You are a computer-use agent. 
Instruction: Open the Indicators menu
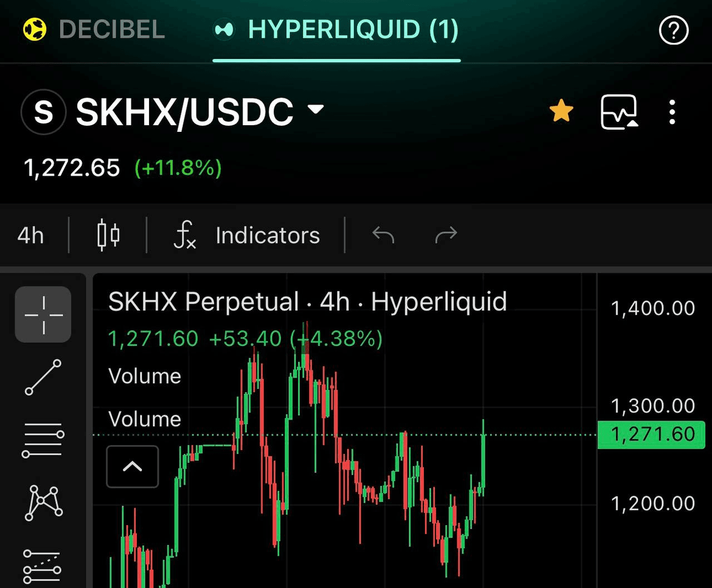(x=268, y=235)
